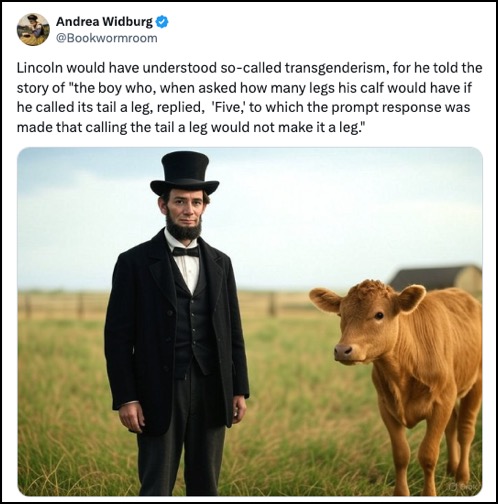This screenshot has height=504, width=498.
Task: Click the black bow tie in photo
Action: 186,251
